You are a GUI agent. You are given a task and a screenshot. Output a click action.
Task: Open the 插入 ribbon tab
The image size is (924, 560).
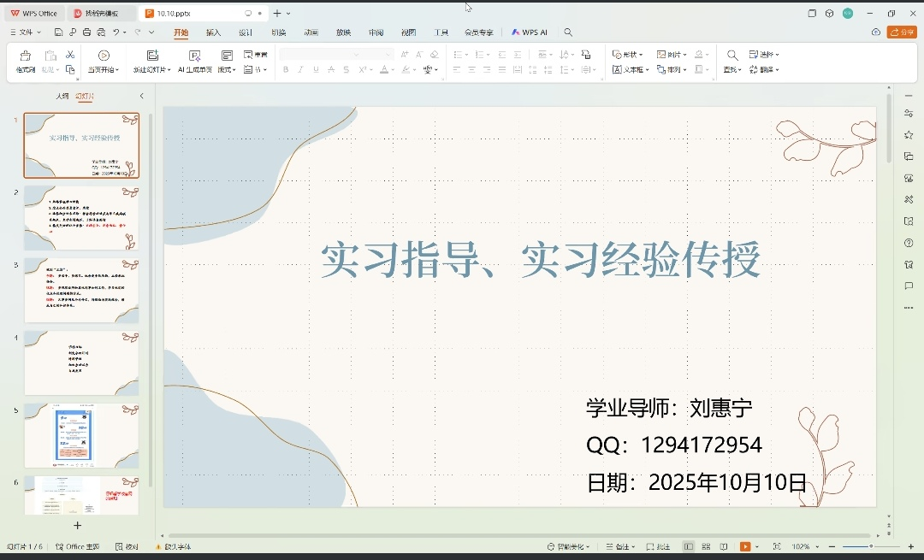pyautogui.click(x=213, y=32)
